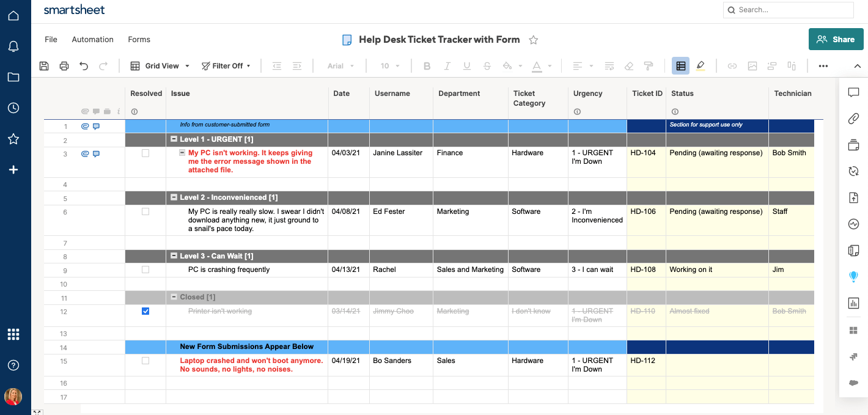Screen dimensions: 868x415
Task: Open font size 10 dropdown
Action: (390, 66)
